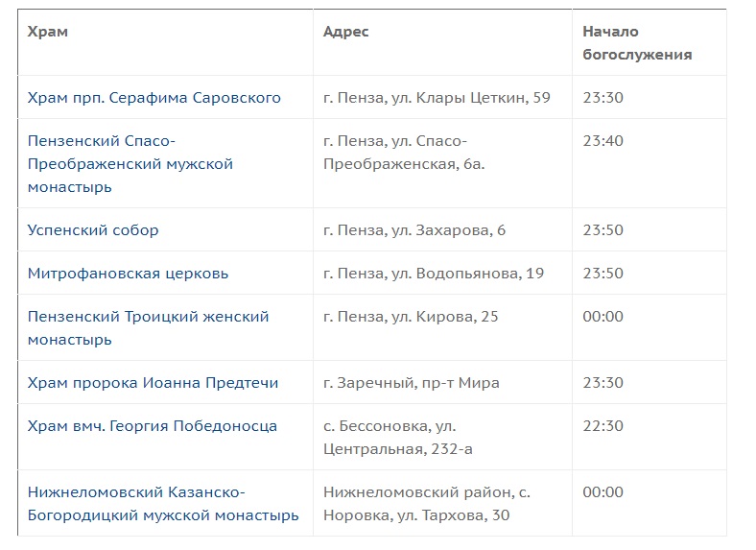The height and width of the screenshot is (550, 756).
Task: Click the 23:40 service start time
Action: pos(602,141)
